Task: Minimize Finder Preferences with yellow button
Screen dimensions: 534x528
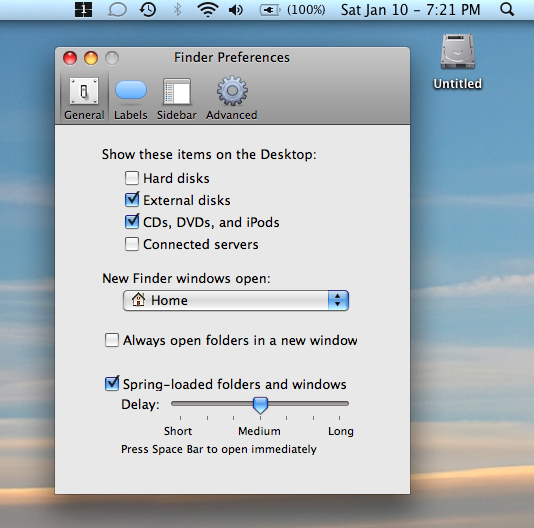Action: click(x=91, y=58)
